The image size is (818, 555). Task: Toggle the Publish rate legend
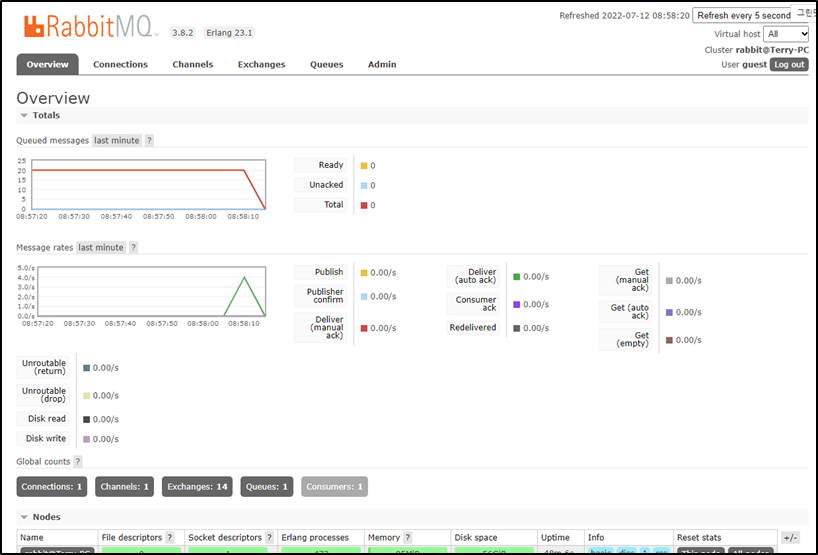(320, 272)
